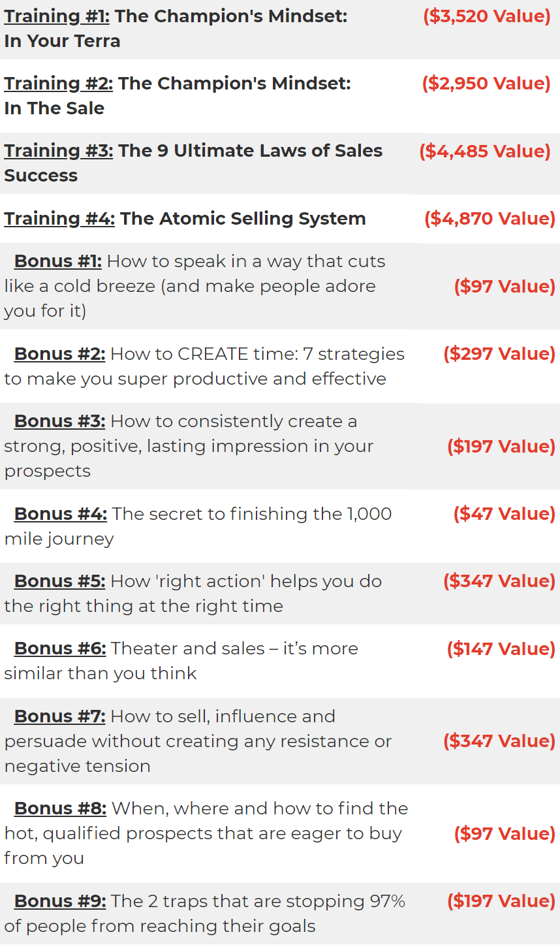560x945 pixels.
Task: Click the "($4,870 Value)" price text
Action: (490, 219)
